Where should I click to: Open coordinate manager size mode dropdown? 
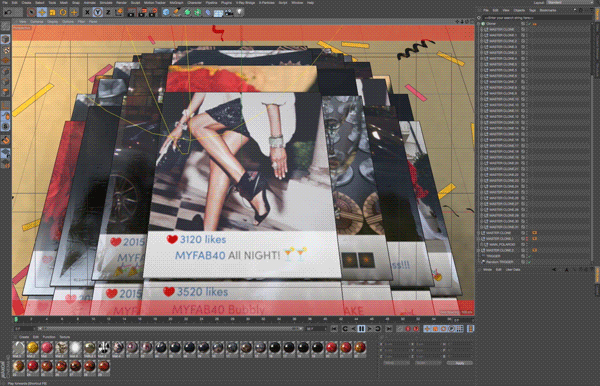point(427,363)
